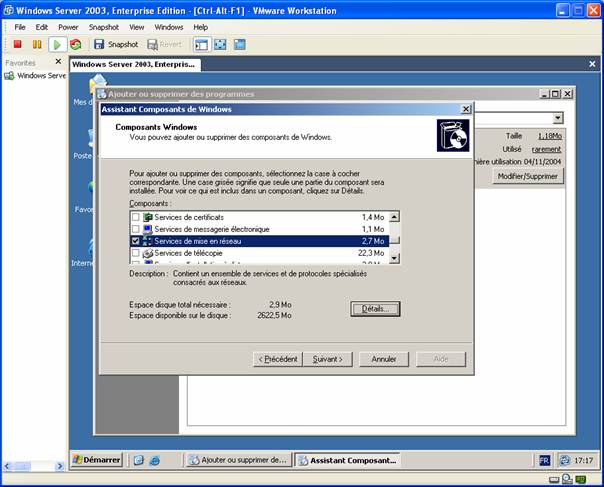Image resolution: width=604 pixels, height=487 pixels.
Task: Toggle the favorites sidebar view icon
Action: pos(201,44)
